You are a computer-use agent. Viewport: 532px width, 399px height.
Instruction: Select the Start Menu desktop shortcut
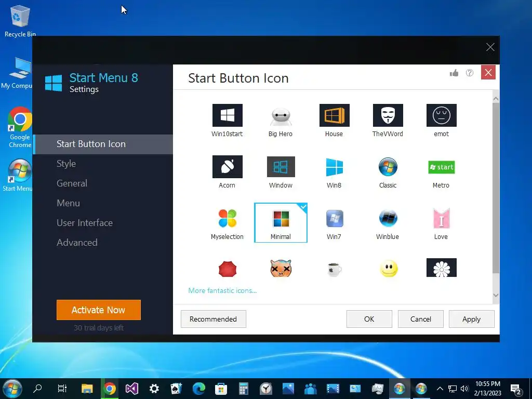coord(18,175)
